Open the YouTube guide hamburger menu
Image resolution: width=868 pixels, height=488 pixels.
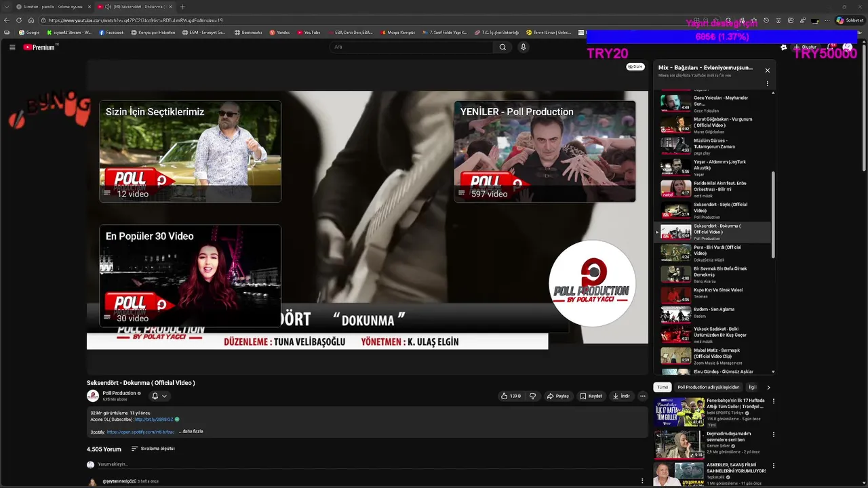coord(12,47)
